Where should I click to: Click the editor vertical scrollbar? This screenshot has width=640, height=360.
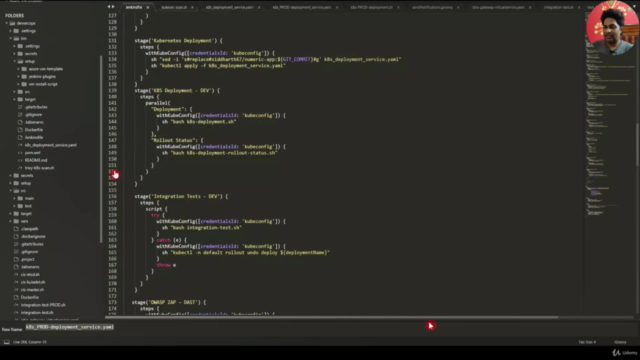(x=637, y=144)
